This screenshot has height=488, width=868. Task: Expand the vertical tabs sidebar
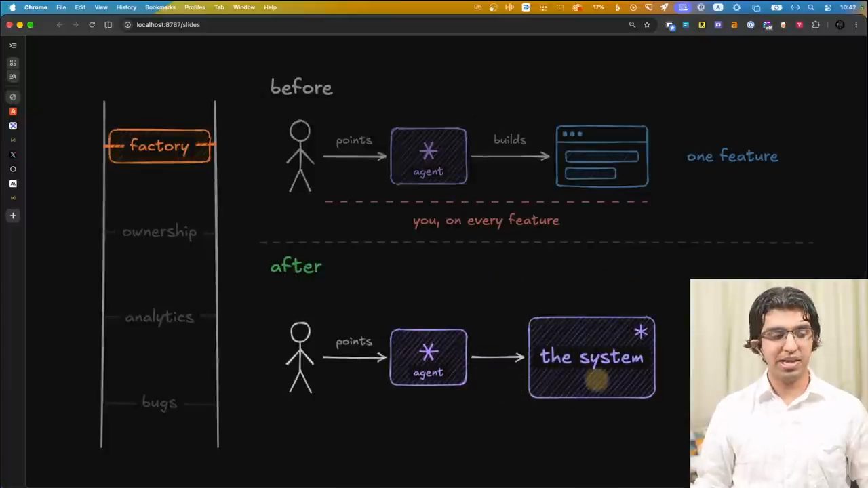(x=13, y=45)
